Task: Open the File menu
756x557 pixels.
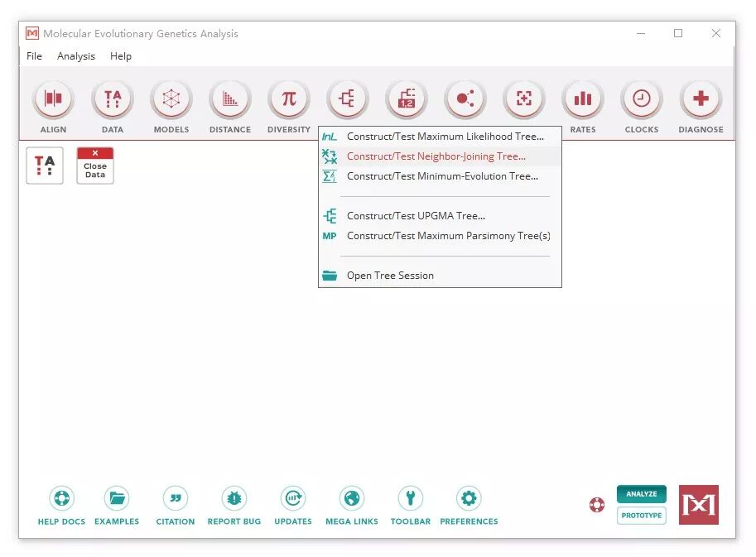Action: 34,56
